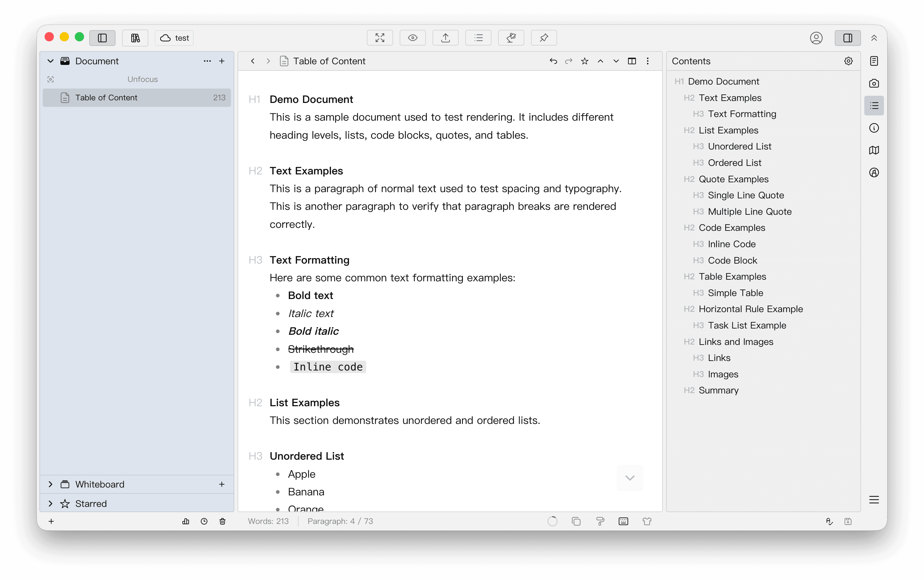Image resolution: width=924 pixels, height=579 pixels.
Task: Click the Unfocus button
Action: click(x=142, y=79)
